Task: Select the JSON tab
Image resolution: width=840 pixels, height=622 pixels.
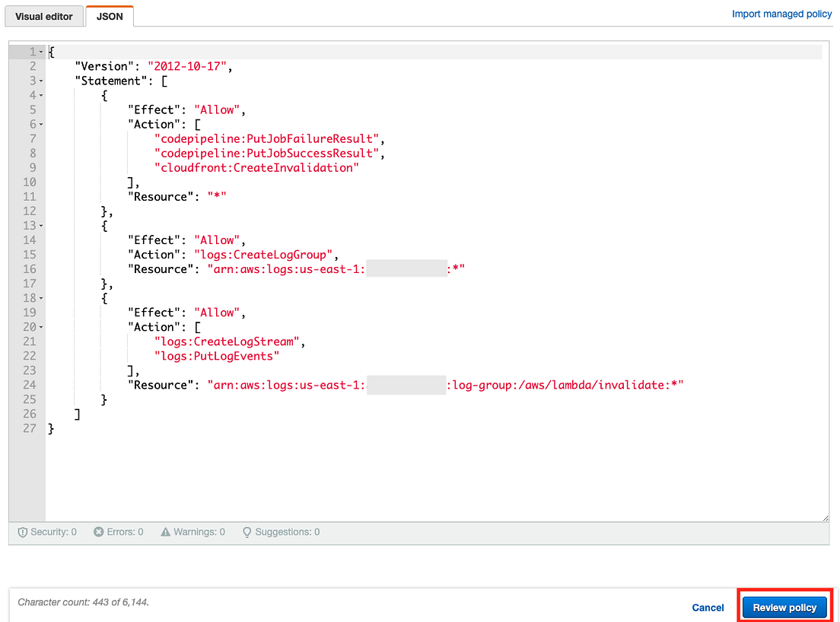Action: pos(108,15)
